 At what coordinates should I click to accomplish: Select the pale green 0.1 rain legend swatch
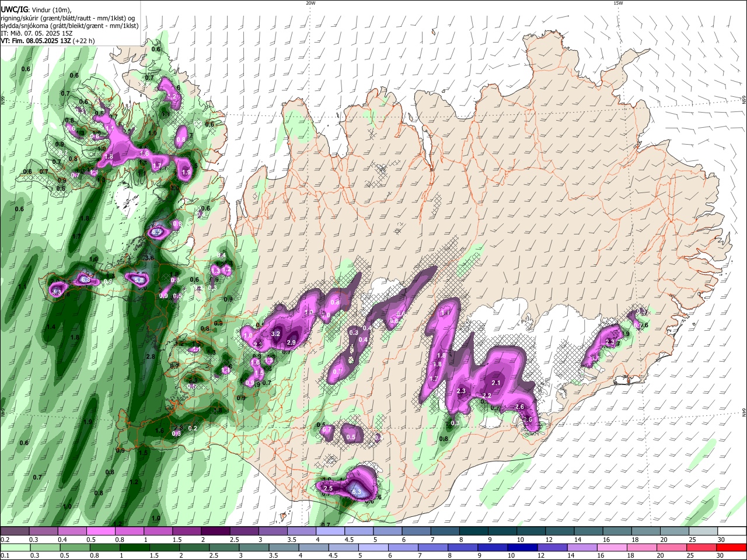click(x=15, y=548)
